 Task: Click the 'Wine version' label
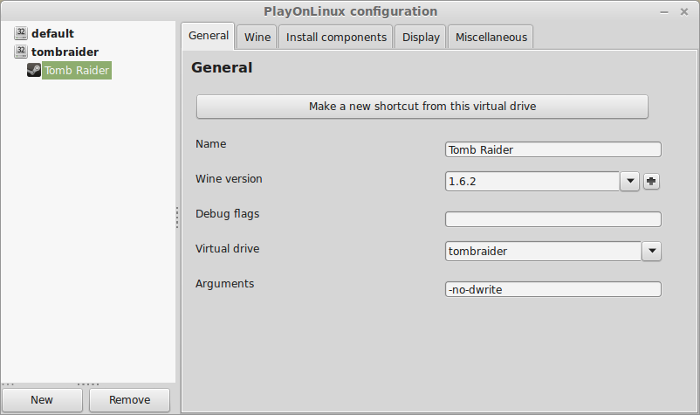point(229,179)
